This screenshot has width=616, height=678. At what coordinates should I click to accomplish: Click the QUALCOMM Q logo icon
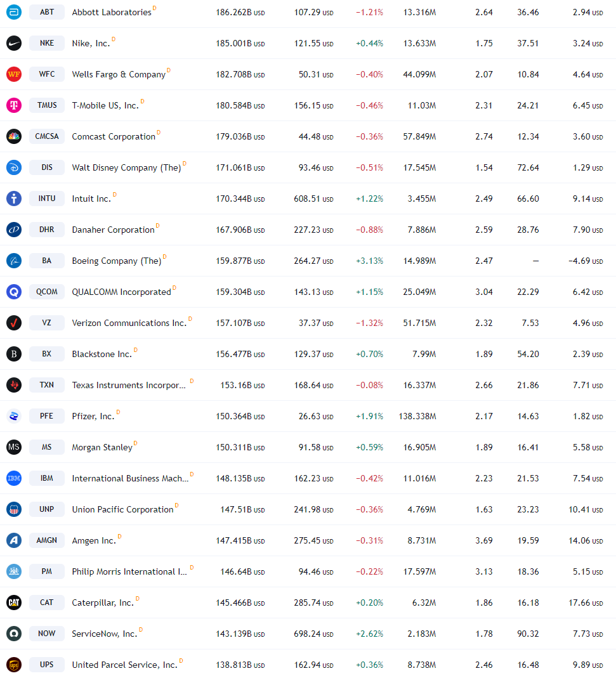tap(14, 292)
